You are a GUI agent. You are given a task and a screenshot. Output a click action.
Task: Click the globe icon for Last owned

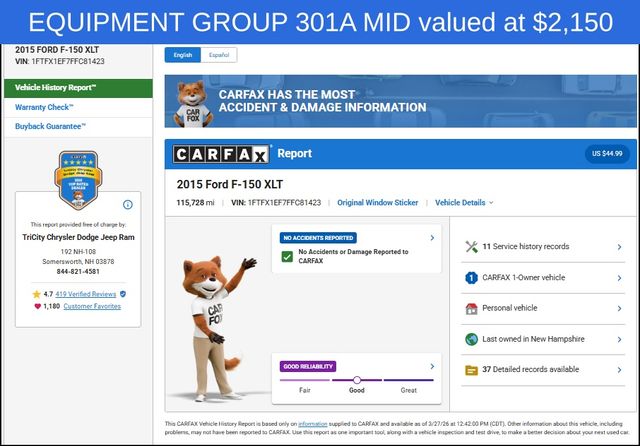coord(471,339)
